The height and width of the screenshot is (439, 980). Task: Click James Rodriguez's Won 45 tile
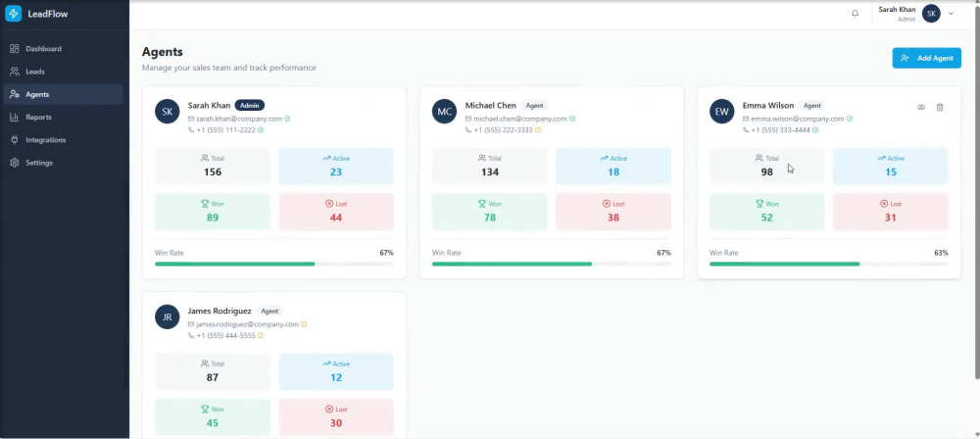pyautogui.click(x=213, y=417)
